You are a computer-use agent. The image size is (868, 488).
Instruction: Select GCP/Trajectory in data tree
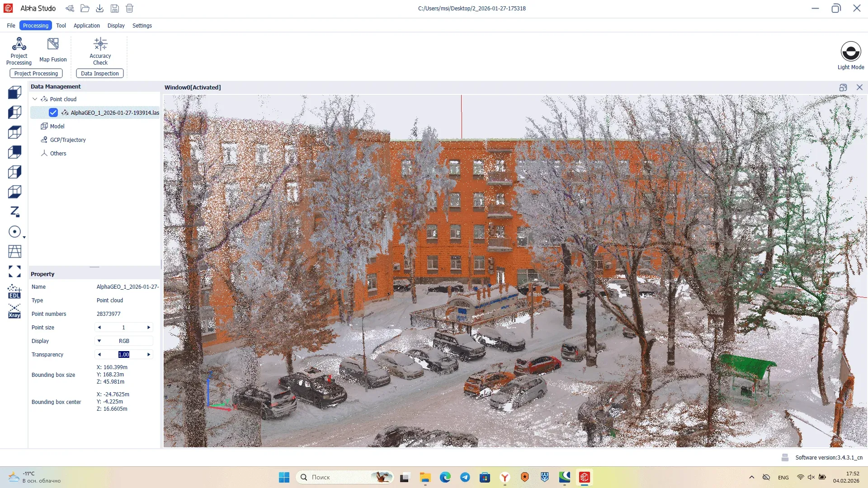coord(68,140)
